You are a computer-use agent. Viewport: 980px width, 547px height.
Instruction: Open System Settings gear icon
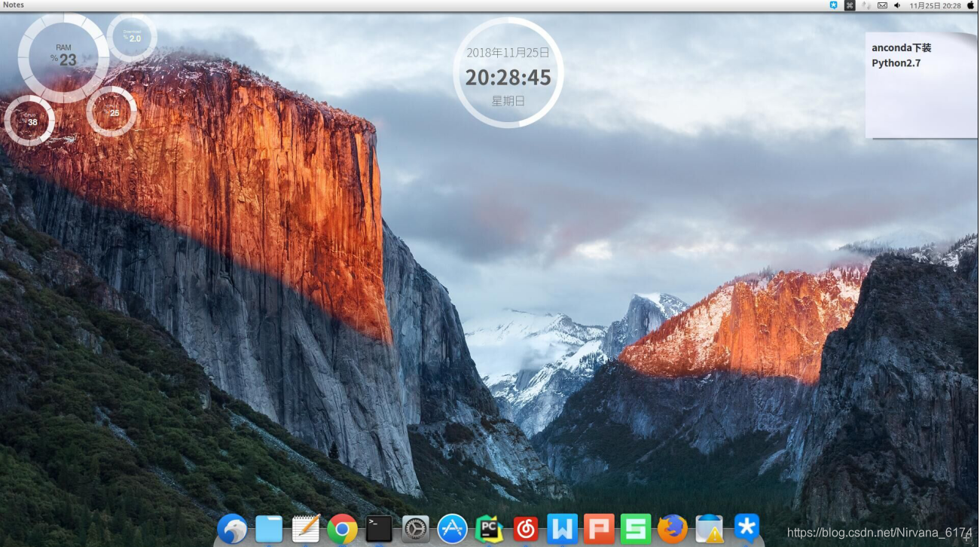pos(416,529)
